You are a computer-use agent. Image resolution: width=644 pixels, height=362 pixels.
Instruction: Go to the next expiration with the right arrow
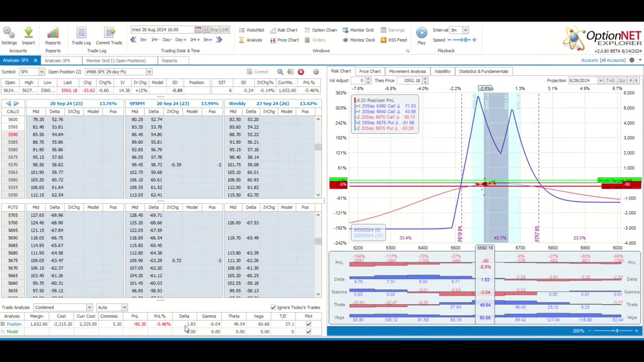(16, 104)
